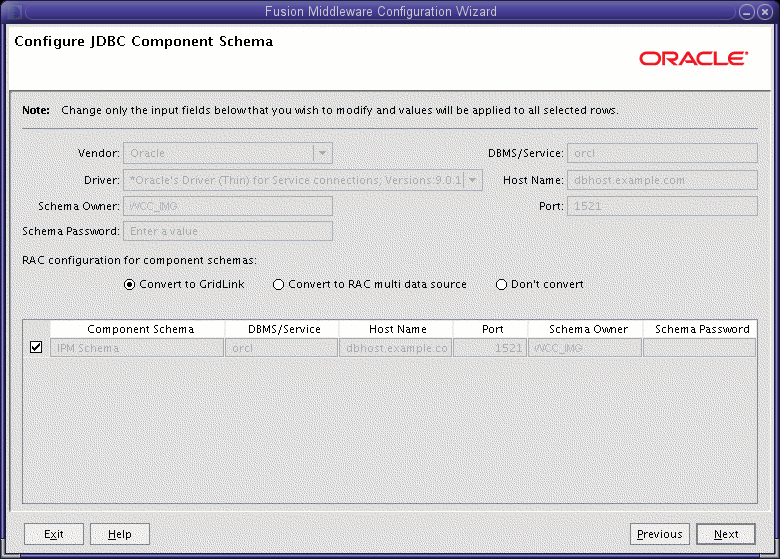Select the orcl cell in table row
Image resolution: width=780 pixels, height=559 pixels.
282,348
